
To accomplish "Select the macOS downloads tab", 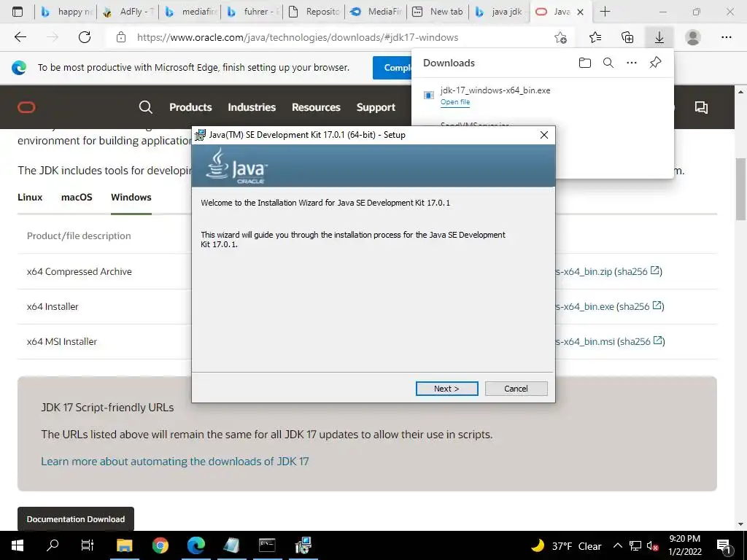I will 77,197.
